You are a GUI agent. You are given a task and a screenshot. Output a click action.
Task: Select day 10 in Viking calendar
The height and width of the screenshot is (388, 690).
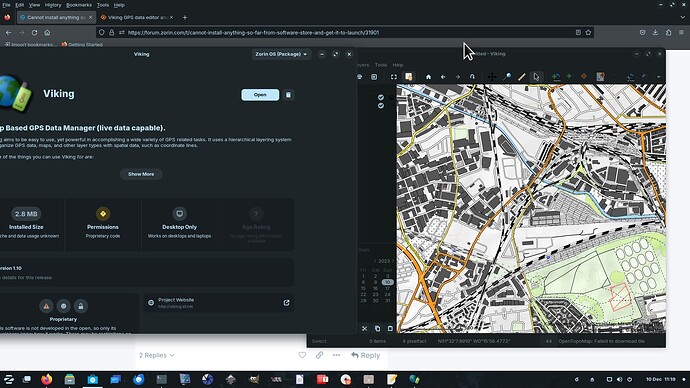click(387, 282)
